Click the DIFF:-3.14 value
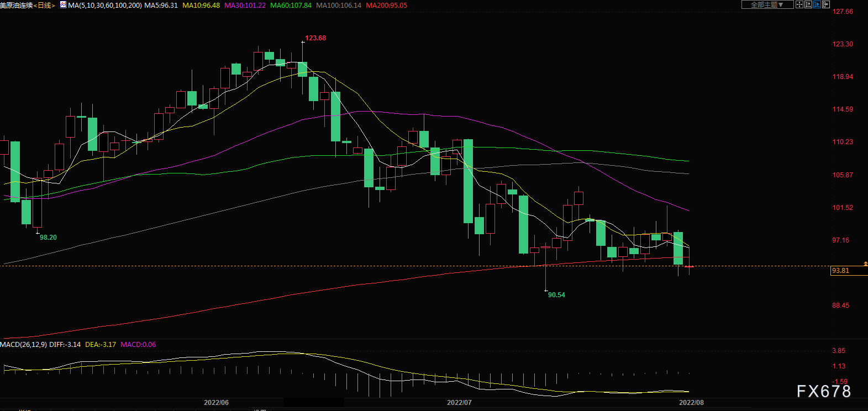The height and width of the screenshot is (411, 868). [x=65, y=345]
